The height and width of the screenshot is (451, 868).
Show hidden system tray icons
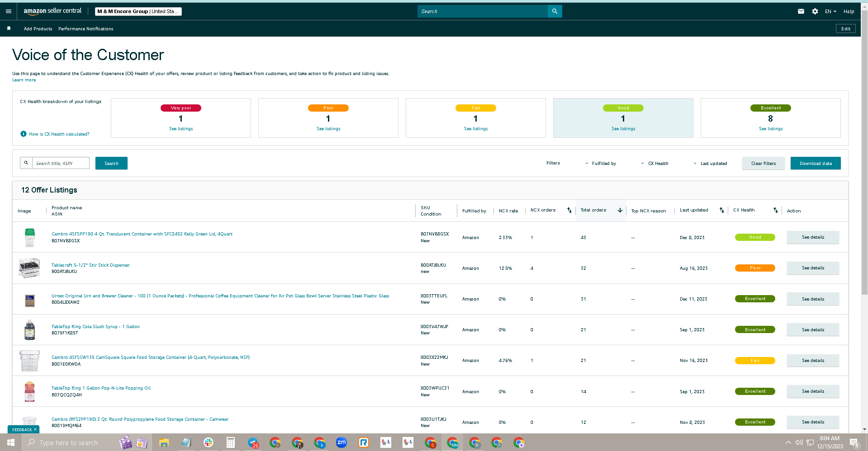(788, 442)
